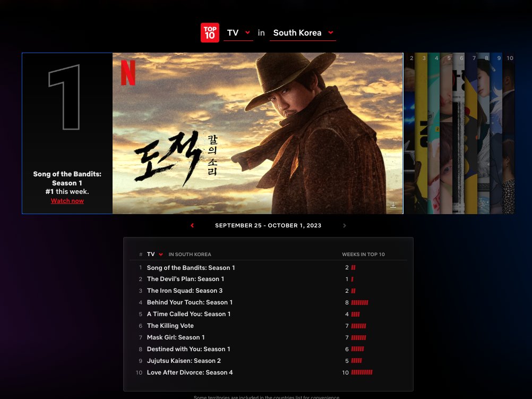Select rank 7 poster strip

click(471, 133)
